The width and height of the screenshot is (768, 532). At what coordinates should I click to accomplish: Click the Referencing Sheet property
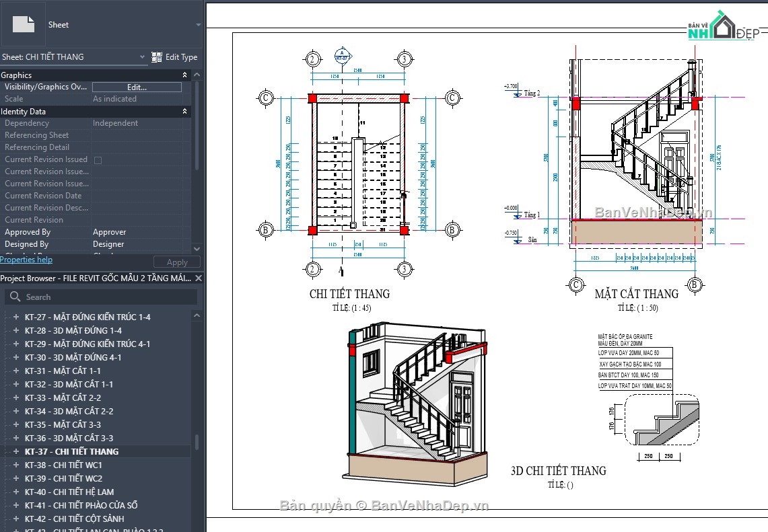click(x=96, y=135)
